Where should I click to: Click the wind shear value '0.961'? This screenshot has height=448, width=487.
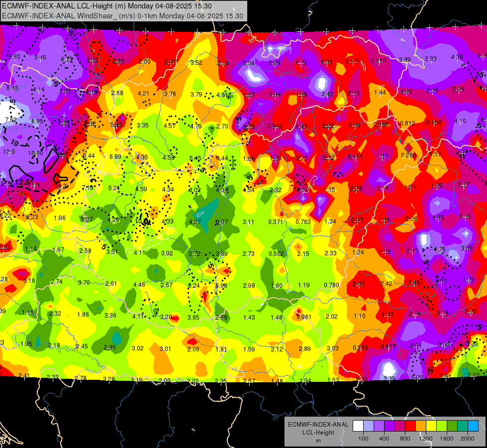(304, 317)
